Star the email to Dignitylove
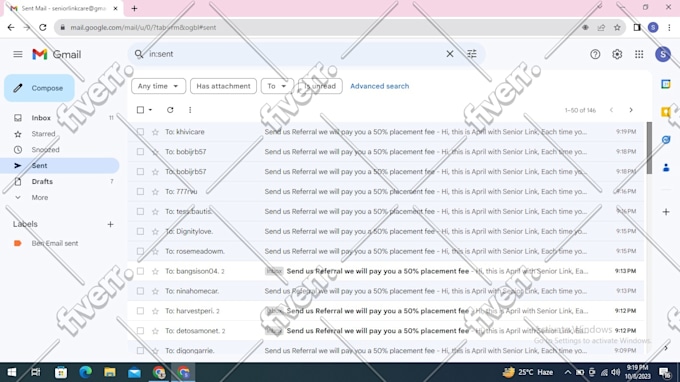Image resolution: width=680 pixels, height=382 pixels. pos(155,232)
